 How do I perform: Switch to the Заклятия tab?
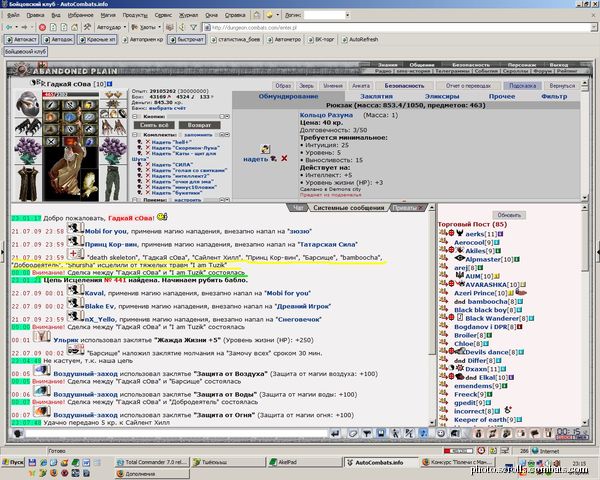tap(377, 96)
